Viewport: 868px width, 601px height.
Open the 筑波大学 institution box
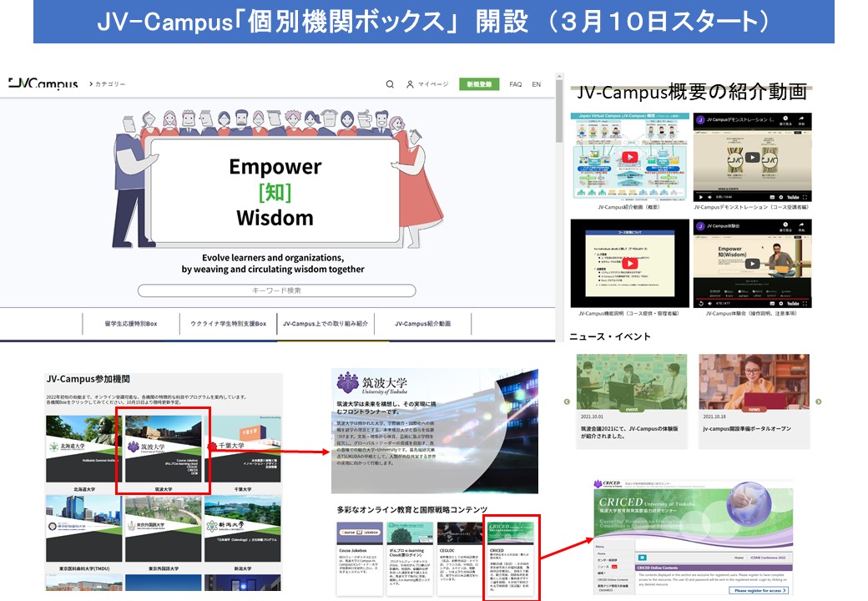[x=164, y=453]
